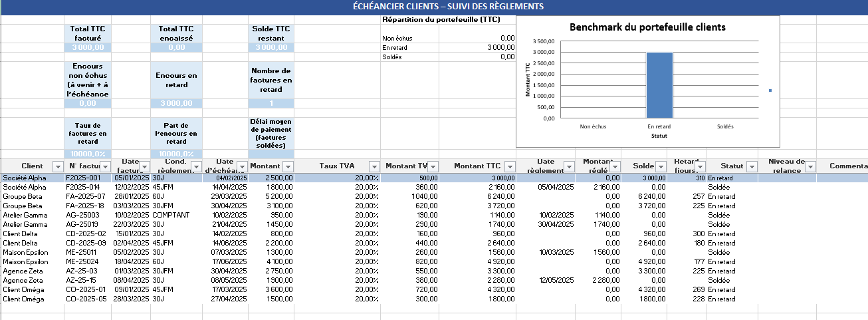868x320 pixels.
Task: Open the N° facture column filter arrow
Action: click(106, 166)
